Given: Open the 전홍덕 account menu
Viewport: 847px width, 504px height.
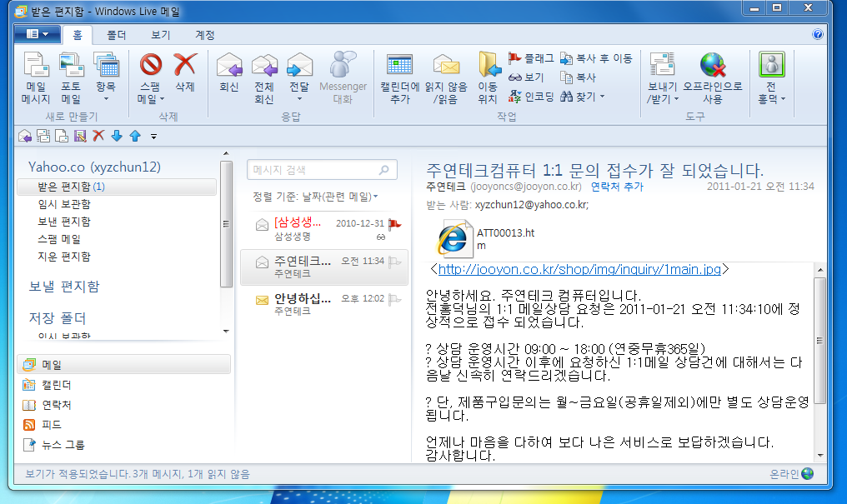Looking at the screenshot, I should pyautogui.click(x=771, y=78).
